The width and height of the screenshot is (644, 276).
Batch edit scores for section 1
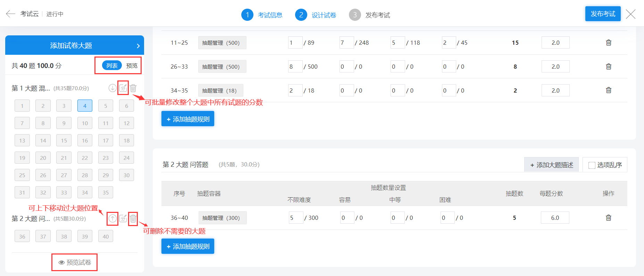123,88
